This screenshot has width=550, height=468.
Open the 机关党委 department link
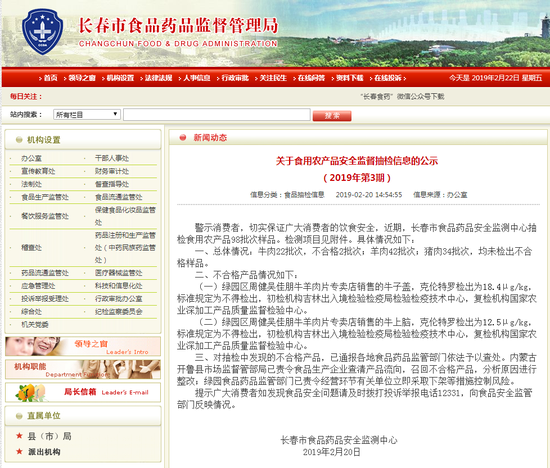35,325
